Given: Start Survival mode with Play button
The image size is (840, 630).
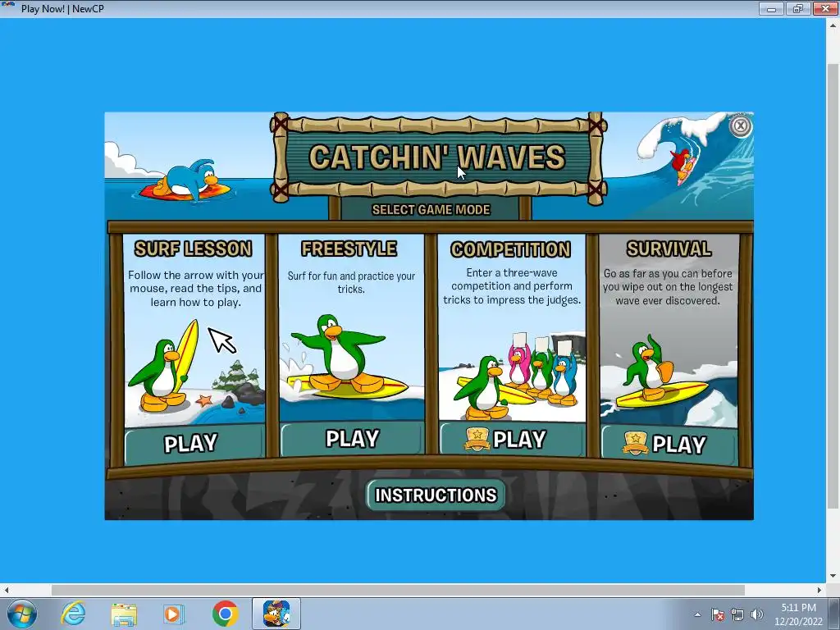Looking at the screenshot, I should point(669,444).
